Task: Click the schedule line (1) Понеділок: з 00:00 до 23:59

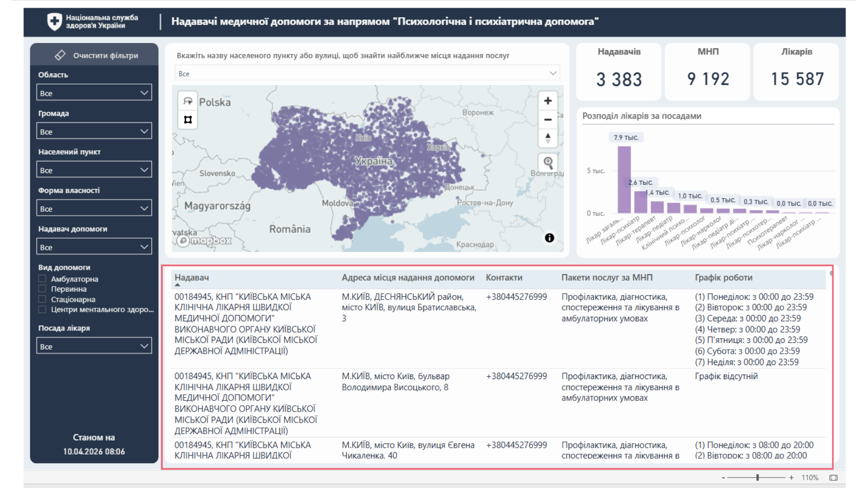Action: tap(754, 297)
